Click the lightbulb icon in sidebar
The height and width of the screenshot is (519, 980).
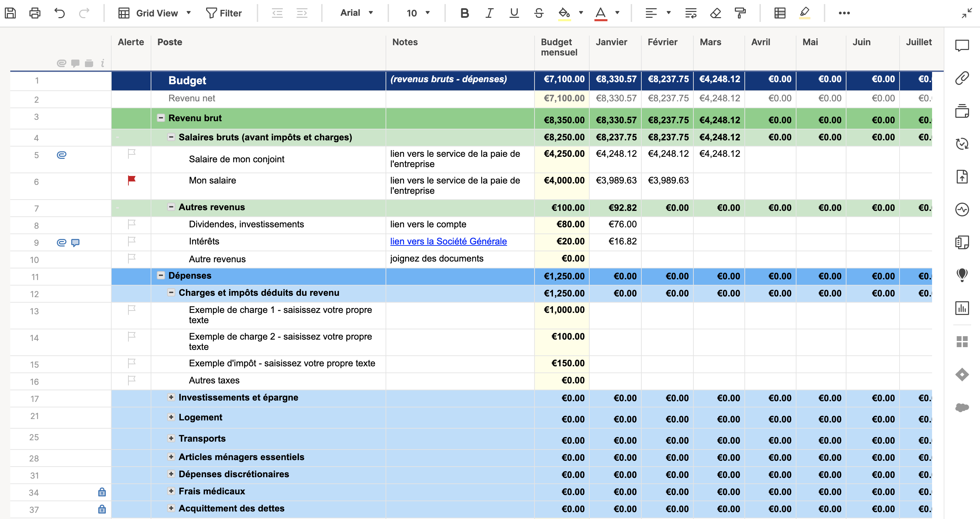[962, 275]
